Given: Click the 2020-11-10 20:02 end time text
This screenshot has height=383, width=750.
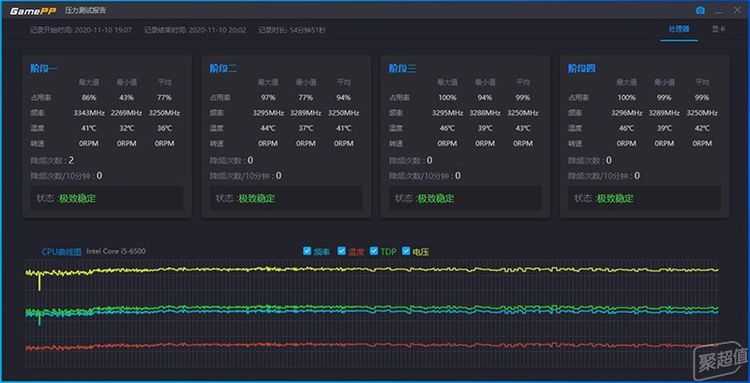Looking at the screenshot, I should pyautogui.click(x=218, y=30).
